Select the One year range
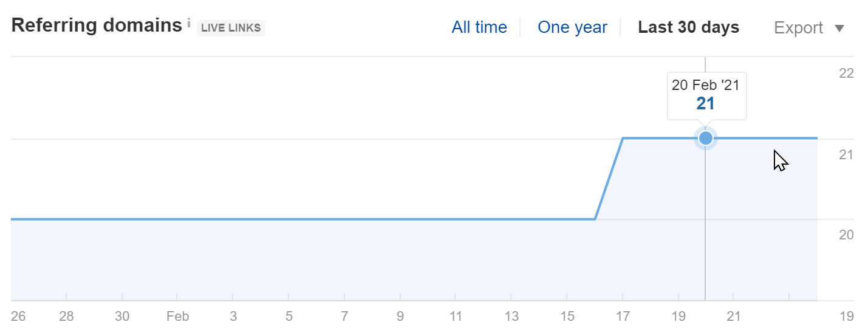868x333 pixels. (572, 27)
